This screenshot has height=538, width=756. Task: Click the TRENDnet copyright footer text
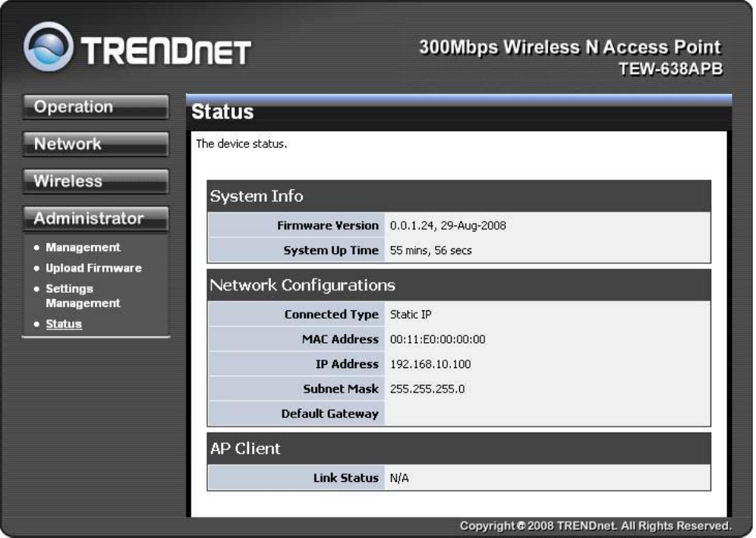(595, 525)
